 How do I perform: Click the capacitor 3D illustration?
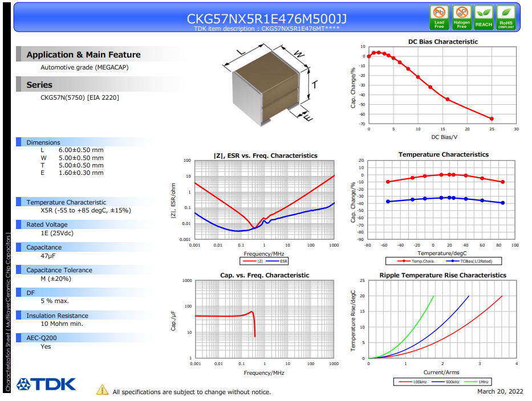point(270,85)
